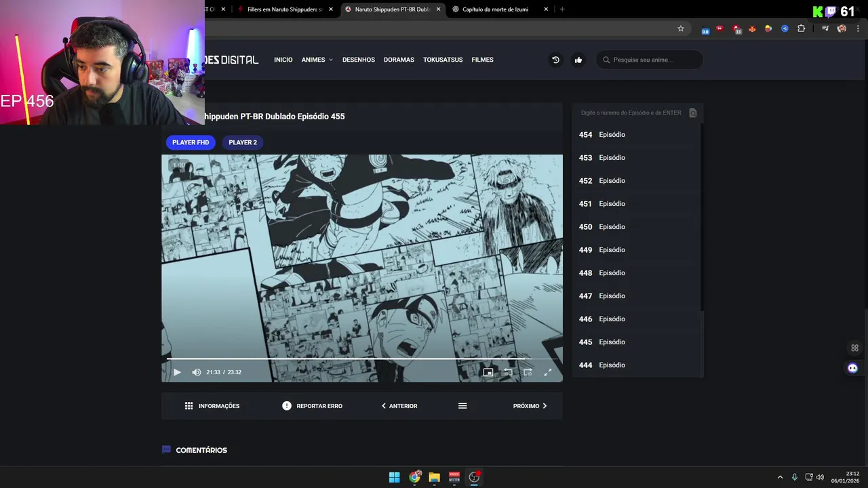
Task: Open watch history icon in site header
Action: click(555, 60)
